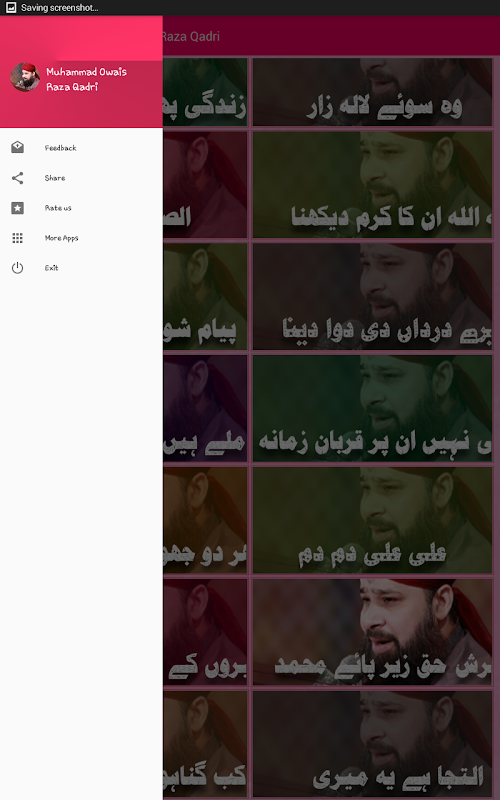Tap the Rate us star icon
This screenshot has width=500, height=800.
click(x=17, y=208)
